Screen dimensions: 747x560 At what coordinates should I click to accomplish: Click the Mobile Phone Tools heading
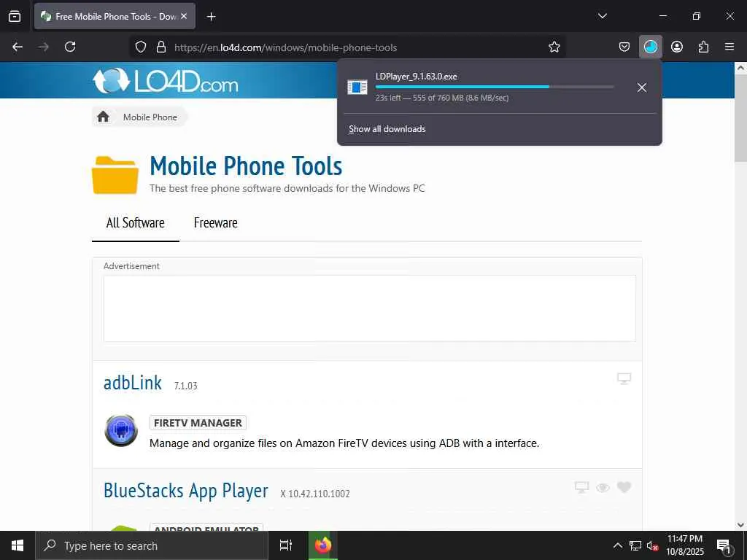pyautogui.click(x=246, y=166)
